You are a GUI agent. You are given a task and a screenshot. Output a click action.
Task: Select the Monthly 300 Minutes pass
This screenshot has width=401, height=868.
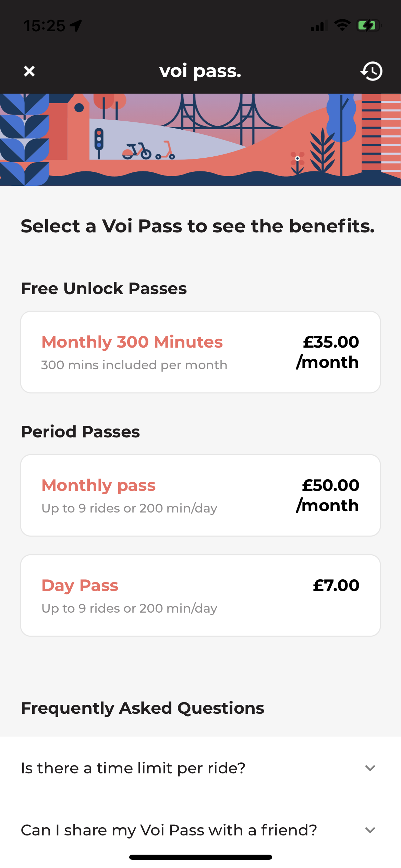click(x=200, y=352)
